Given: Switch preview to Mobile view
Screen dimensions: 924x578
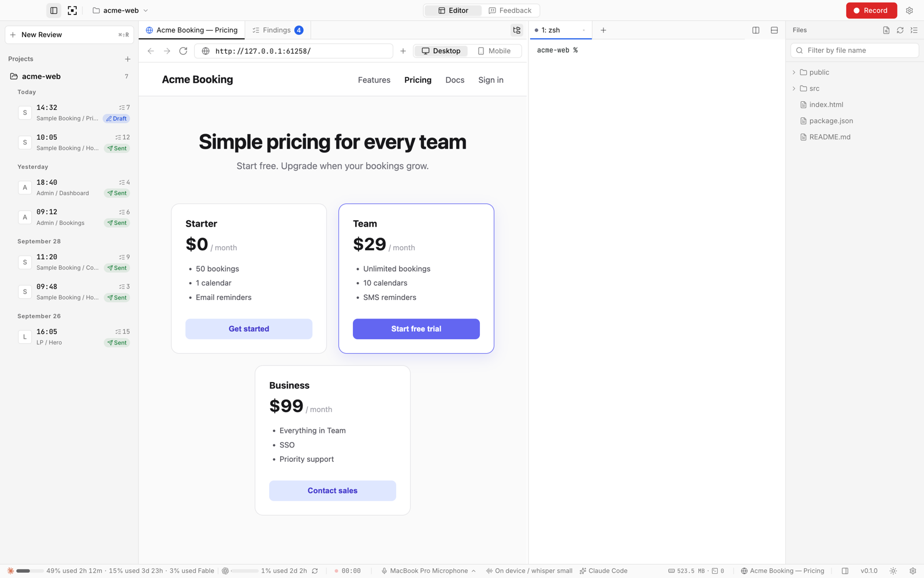Looking at the screenshot, I should click(x=494, y=51).
